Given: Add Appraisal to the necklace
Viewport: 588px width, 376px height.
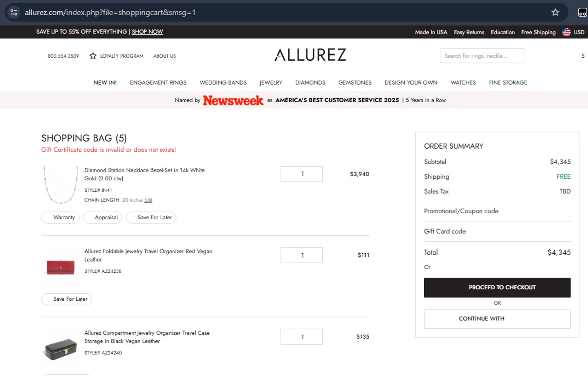Looking at the screenshot, I should 103,217.
